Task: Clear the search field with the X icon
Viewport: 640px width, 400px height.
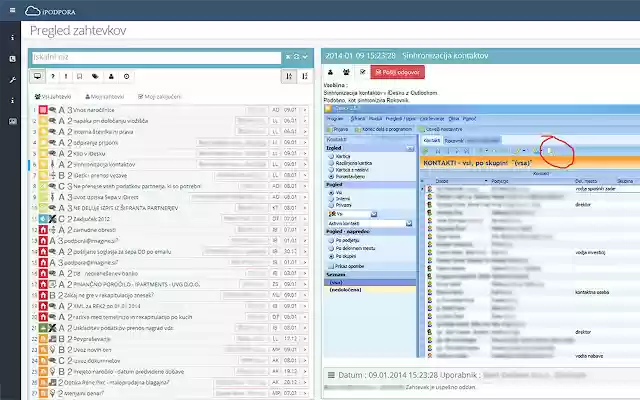Action: tap(288, 57)
